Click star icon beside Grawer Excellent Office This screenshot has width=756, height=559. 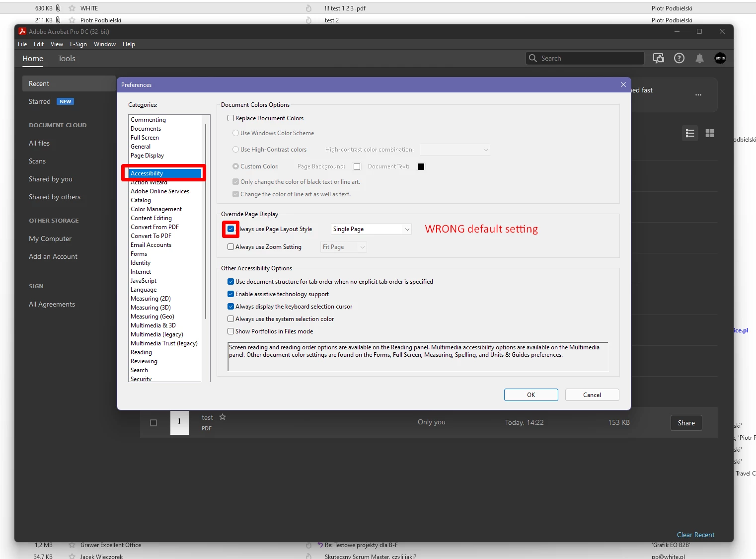pos(72,545)
